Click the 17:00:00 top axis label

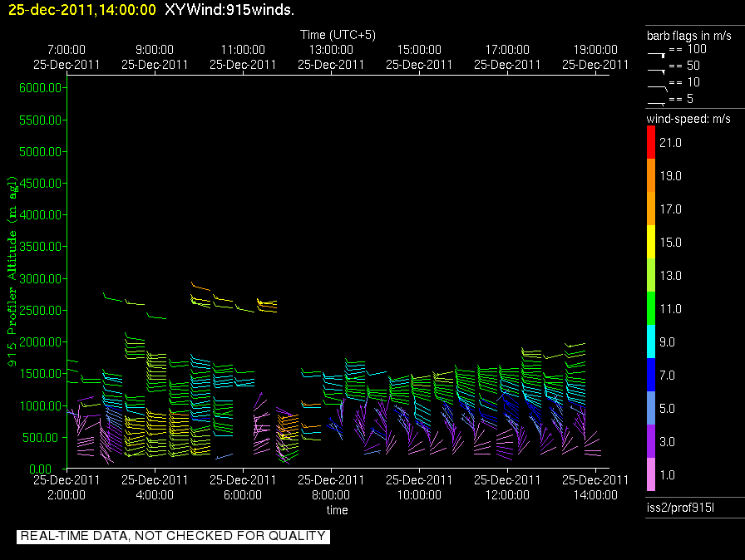507,49
